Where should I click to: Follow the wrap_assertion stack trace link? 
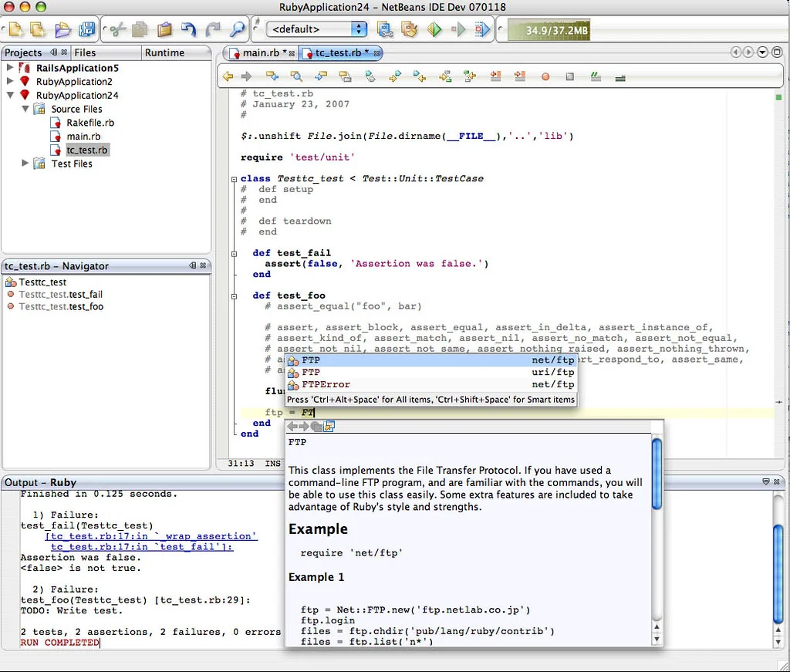point(151,536)
